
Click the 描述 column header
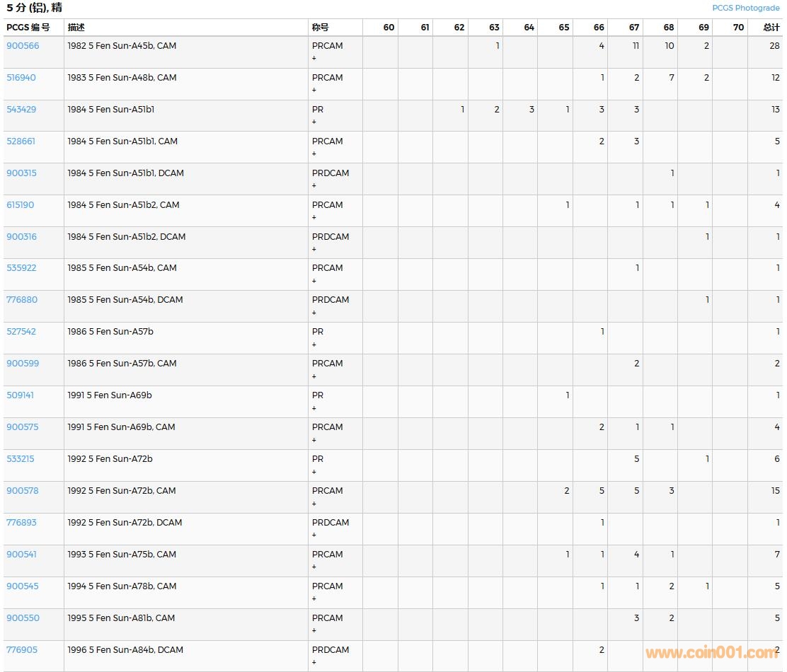pos(76,28)
